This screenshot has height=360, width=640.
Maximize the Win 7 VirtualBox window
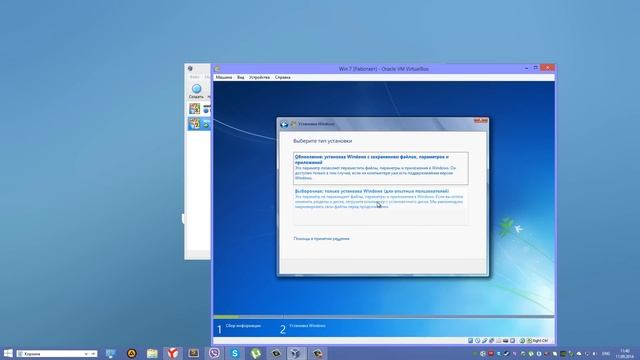[536, 68]
